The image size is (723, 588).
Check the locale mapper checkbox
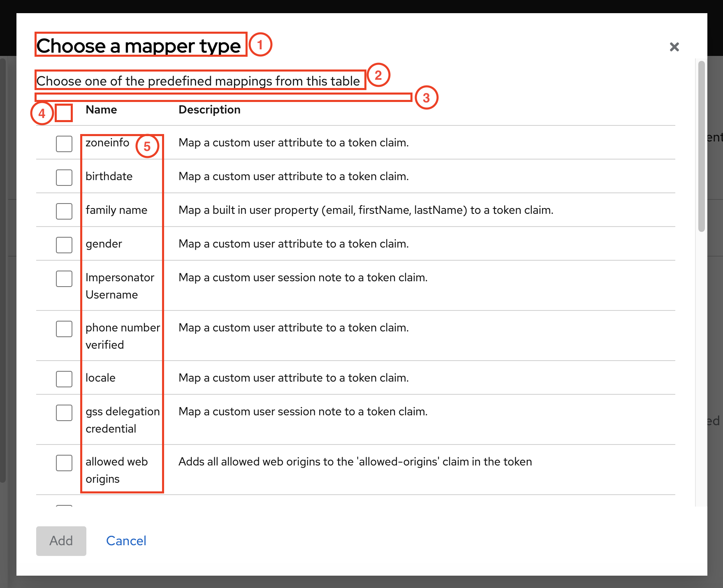64,379
